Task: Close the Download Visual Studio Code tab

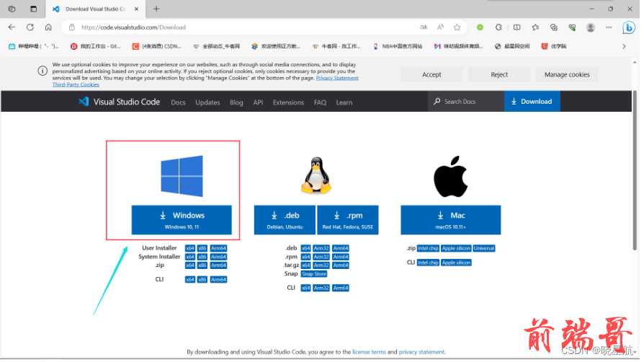Action: coord(136,9)
